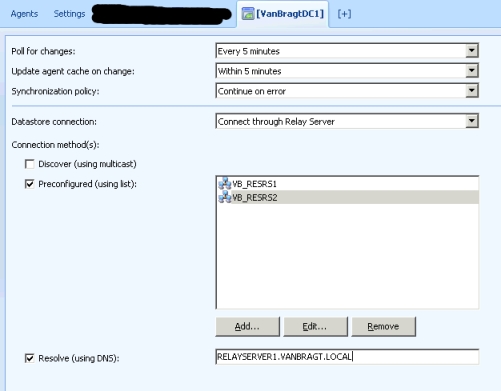The height and width of the screenshot is (391, 501).
Task: Click the Resolve DNS name input field
Action: pos(347,357)
